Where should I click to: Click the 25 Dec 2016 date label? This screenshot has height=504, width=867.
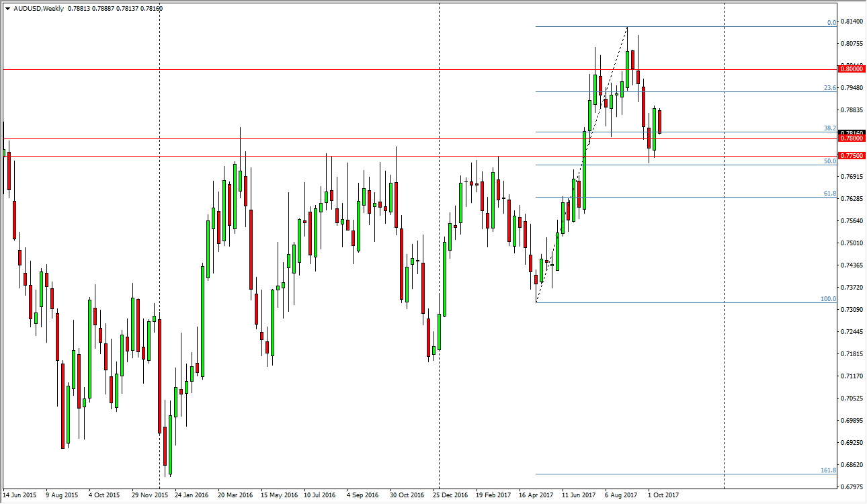point(450,495)
